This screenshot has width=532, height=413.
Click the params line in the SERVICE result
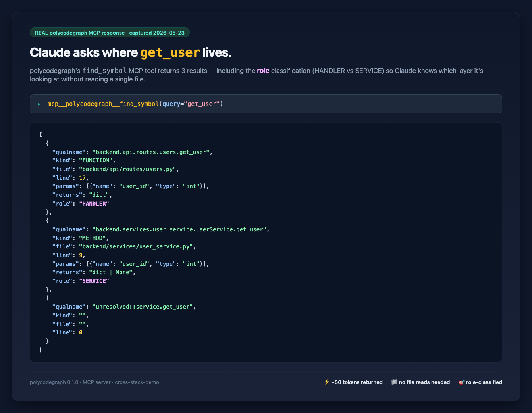tap(131, 264)
